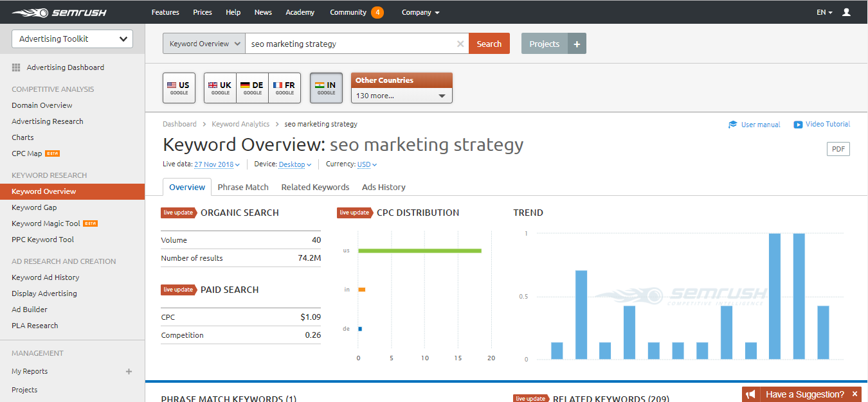This screenshot has height=402, width=868.
Task: Open the Advertising Toolkit dropdown
Action: 73,39
